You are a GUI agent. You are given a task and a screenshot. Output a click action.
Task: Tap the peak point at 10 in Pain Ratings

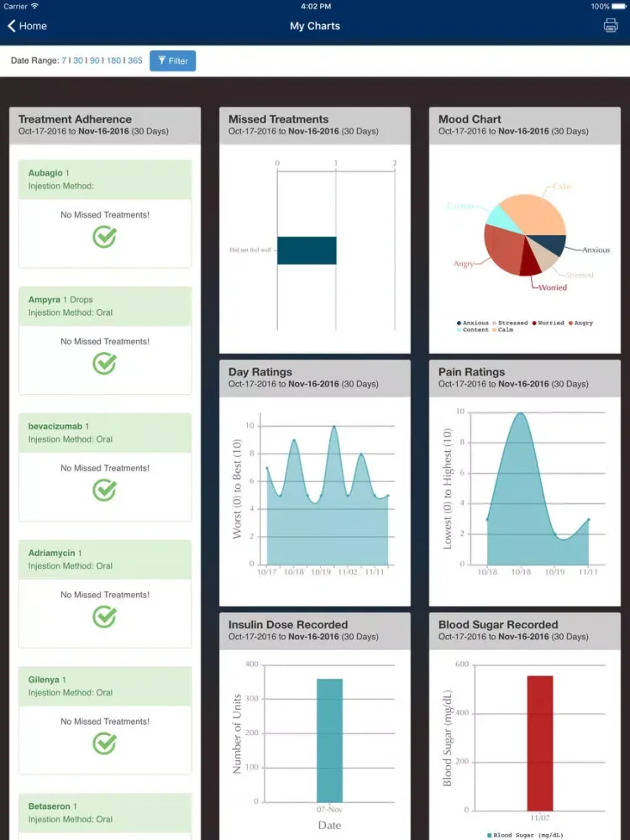point(520,412)
